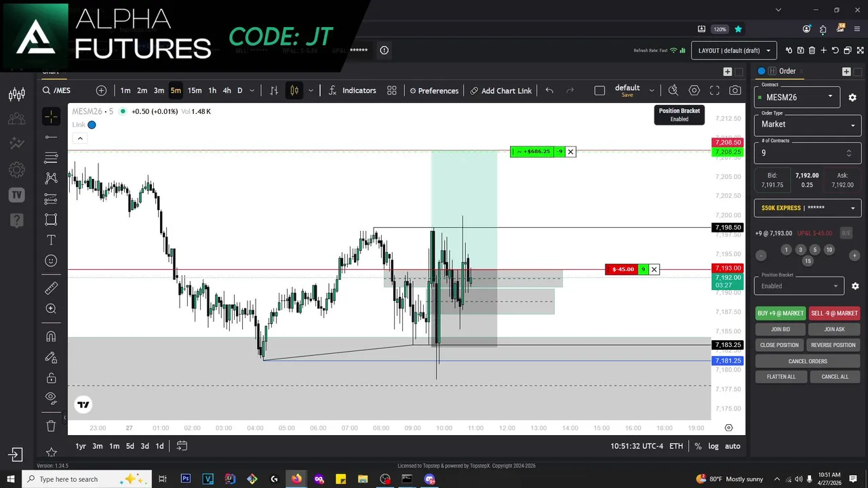Toggle log scale on chart

point(713,446)
